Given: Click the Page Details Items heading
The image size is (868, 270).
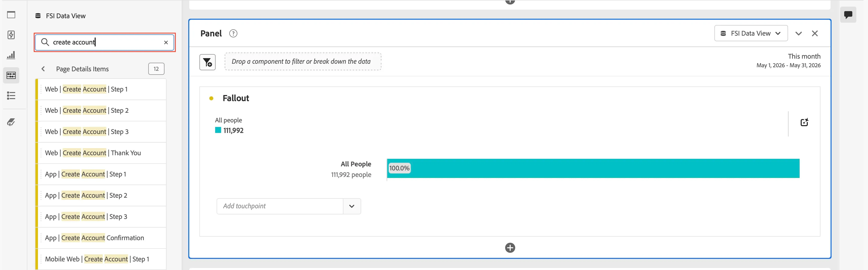Looking at the screenshot, I should (x=82, y=69).
